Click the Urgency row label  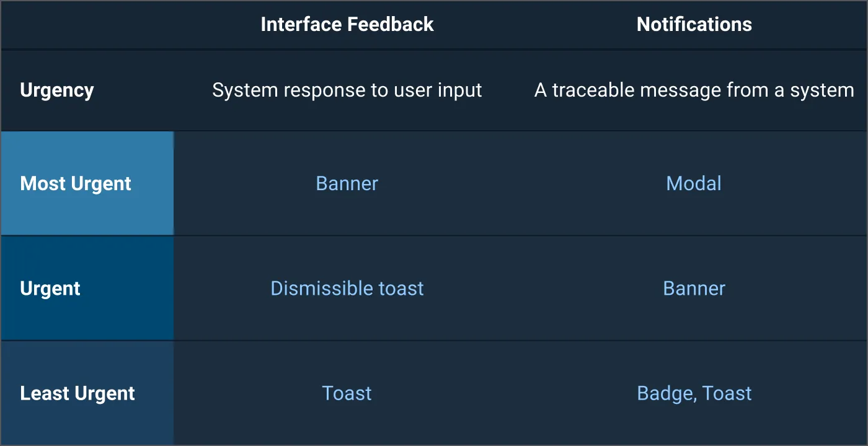click(57, 90)
